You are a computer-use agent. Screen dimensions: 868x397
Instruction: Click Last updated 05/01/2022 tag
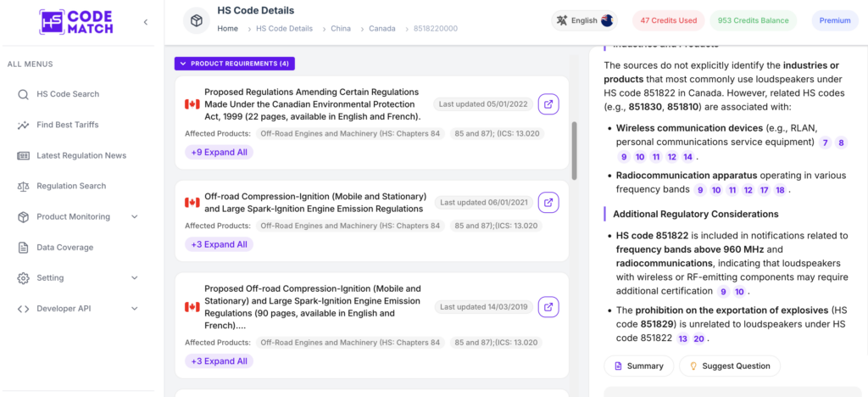click(483, 104)
